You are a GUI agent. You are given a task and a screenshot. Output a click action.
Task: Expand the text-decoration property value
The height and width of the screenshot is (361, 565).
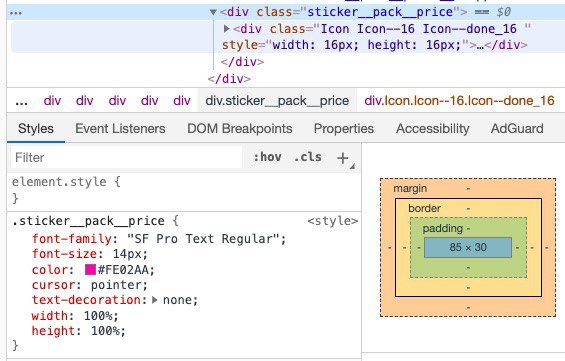pos(155,300)
